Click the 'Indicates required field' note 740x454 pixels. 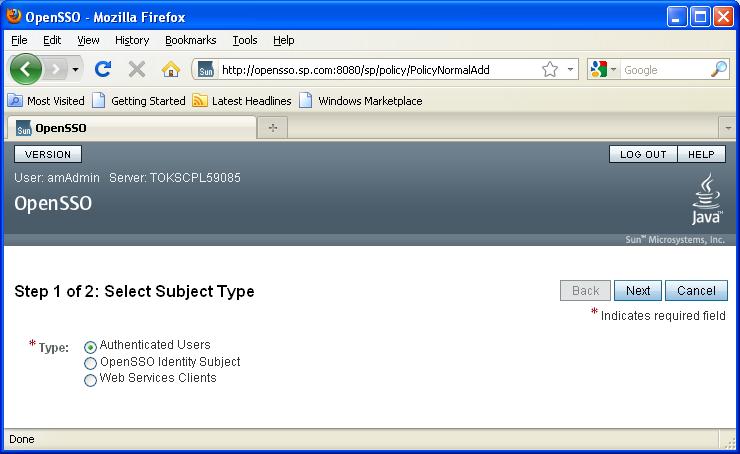(663, 316)
